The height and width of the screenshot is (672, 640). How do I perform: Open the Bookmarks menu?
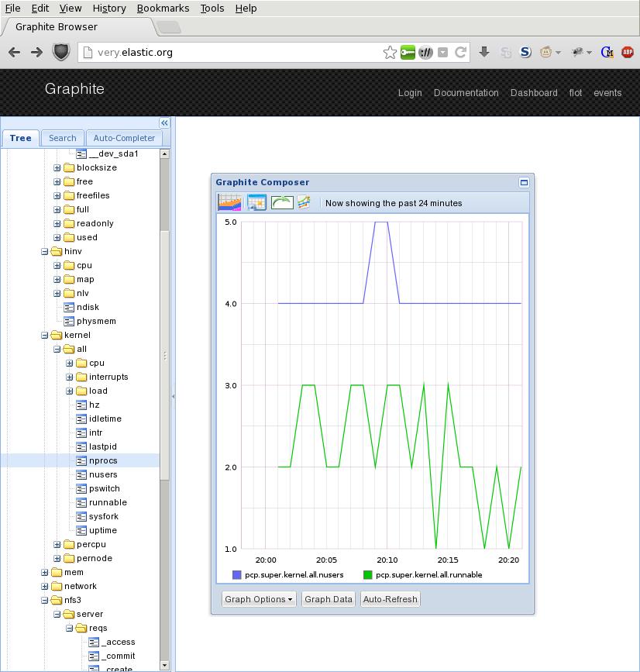coord(163,9)
